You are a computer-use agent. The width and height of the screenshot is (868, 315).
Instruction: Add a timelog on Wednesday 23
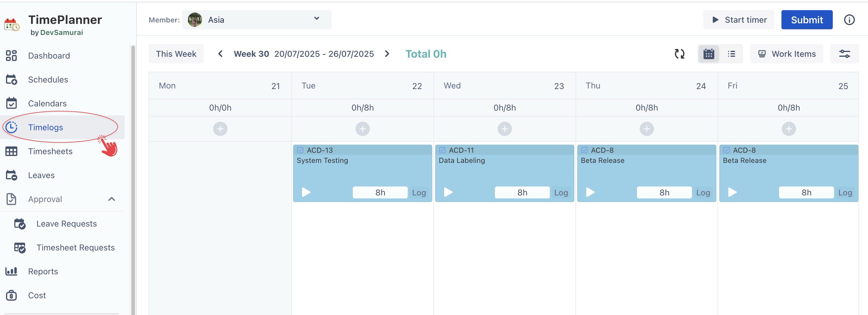coord(504,129)
